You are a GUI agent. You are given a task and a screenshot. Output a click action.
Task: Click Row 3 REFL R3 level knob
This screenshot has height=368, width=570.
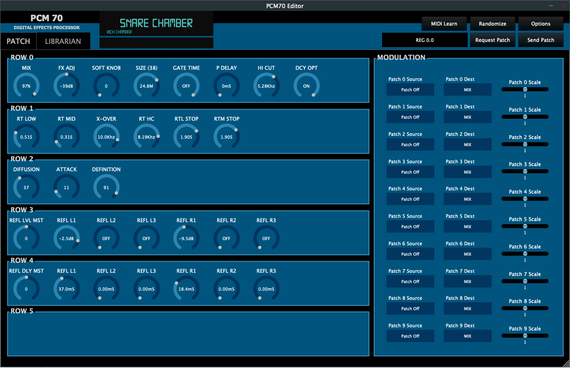tap(266, 238)
